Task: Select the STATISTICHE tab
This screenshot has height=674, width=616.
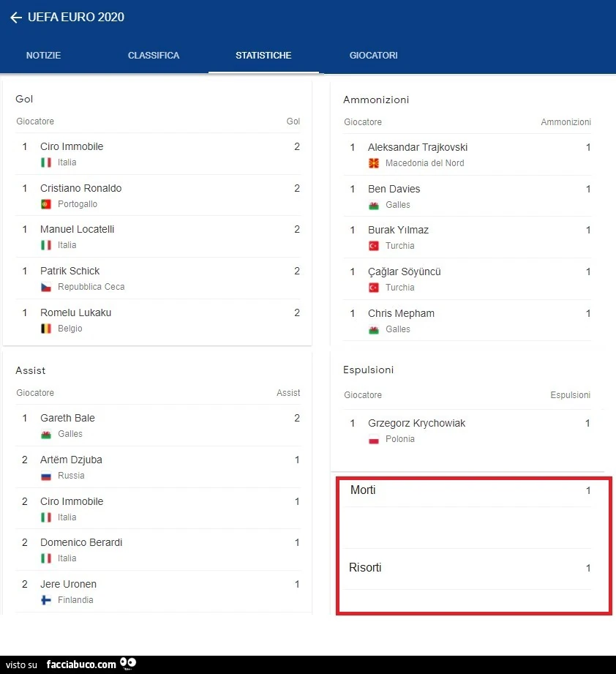Action: (x=263, y=56)
